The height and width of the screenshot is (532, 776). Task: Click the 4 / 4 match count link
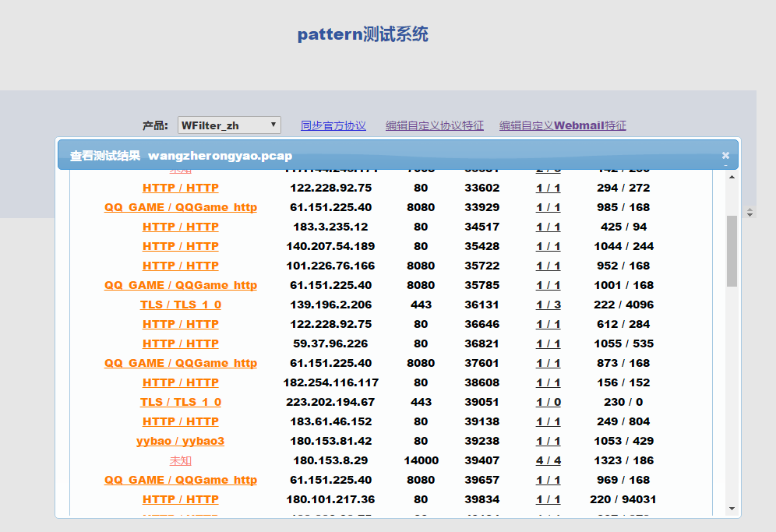coord(548,460)
